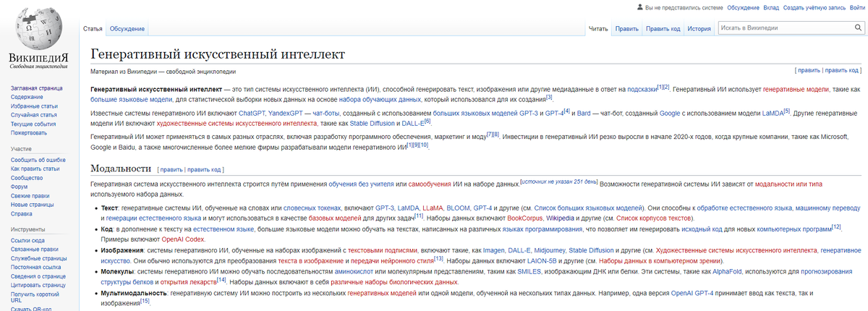The height and width of the screenshot is (311, 868).
Task: Click 'Постоянная ссылка' in the sidebar
Action: 35,268
